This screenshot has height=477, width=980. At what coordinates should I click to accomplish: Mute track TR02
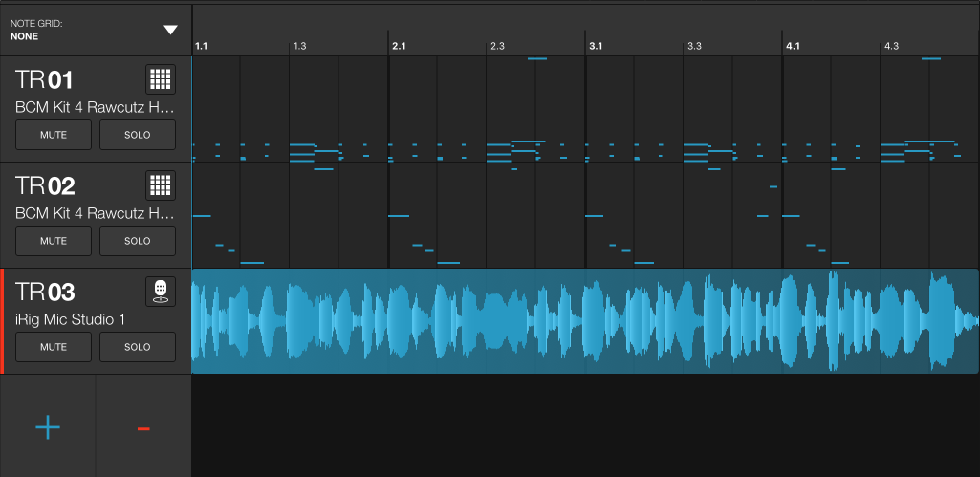(54, 241)
